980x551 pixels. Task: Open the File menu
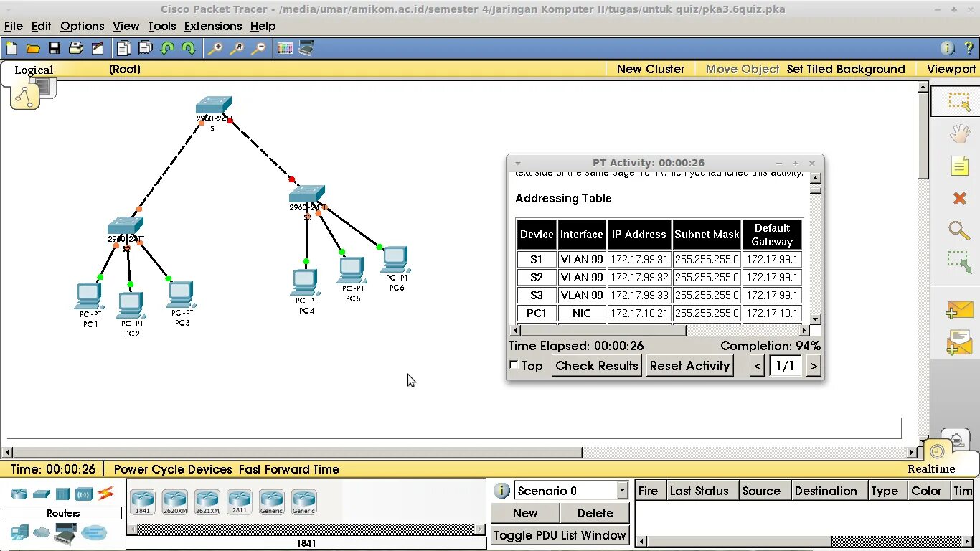tap(14, 26)
